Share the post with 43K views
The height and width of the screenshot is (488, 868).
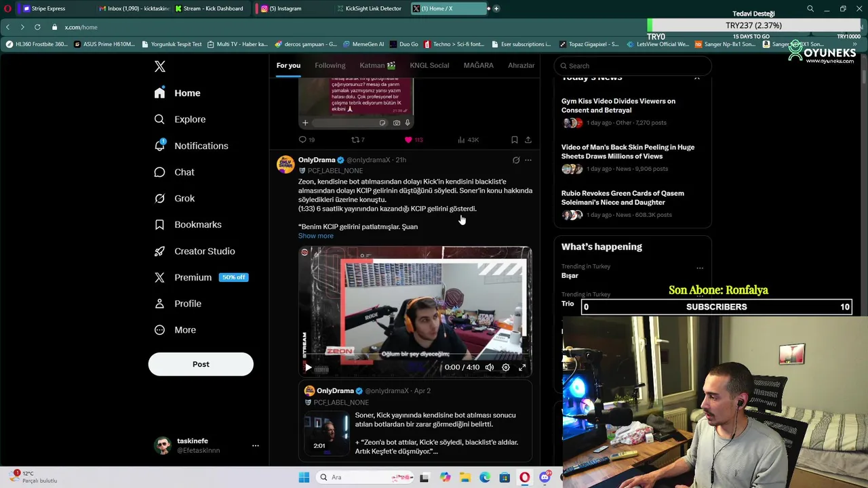[x=528, y=140]
